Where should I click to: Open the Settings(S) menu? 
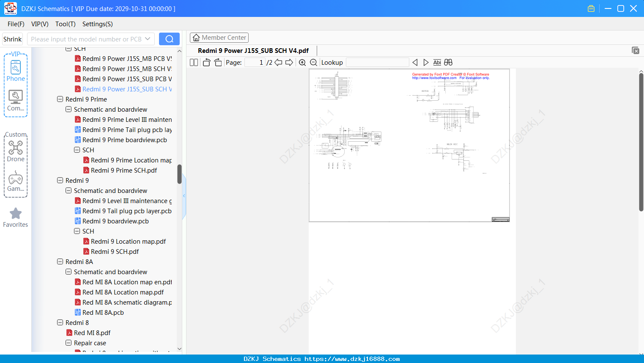tap(98, 24)
